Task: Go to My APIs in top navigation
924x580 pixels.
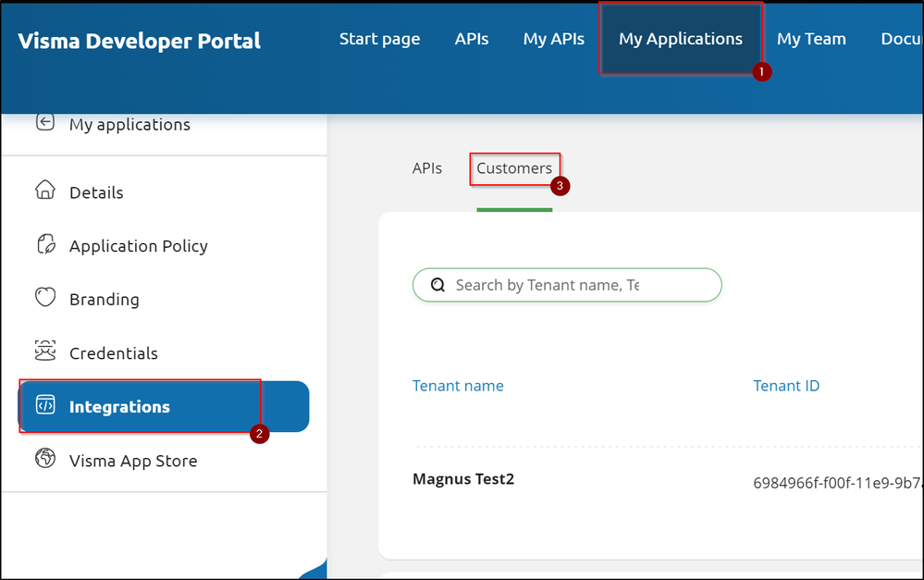Action: [x=553, y=39]
